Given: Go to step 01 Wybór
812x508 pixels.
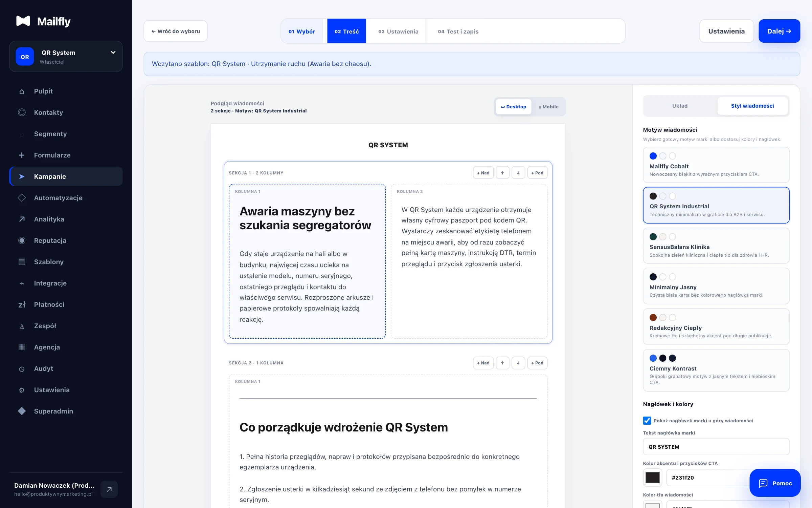Looking at the screenshot, I should (302, 31).
